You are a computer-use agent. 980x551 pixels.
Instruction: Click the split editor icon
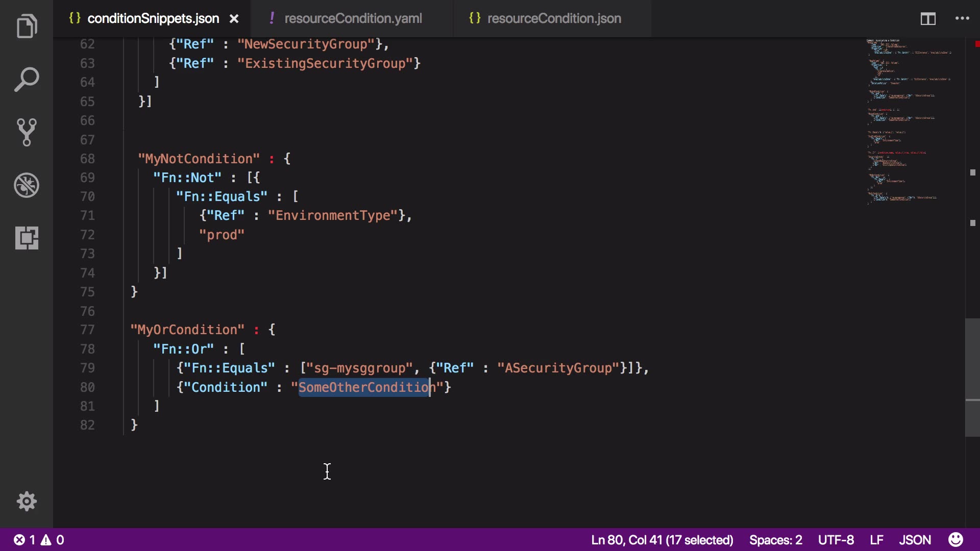928,19
